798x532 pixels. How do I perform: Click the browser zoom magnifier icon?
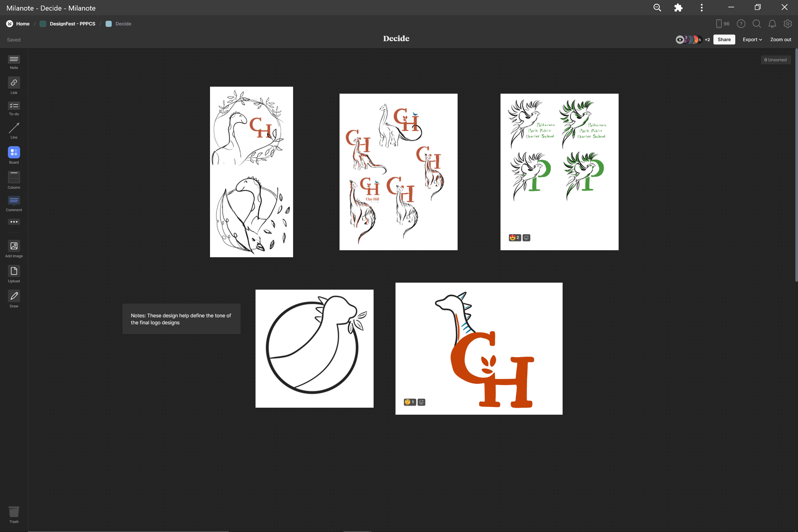[x=657, y=7]
